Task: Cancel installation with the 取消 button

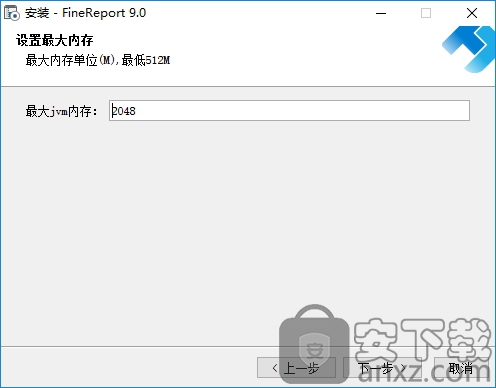Action: click(461, 368)
